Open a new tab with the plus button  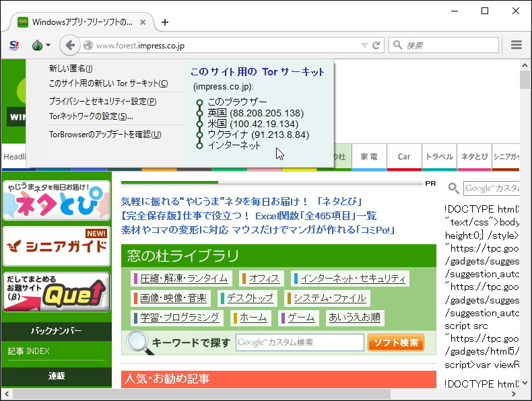point(165,22)
